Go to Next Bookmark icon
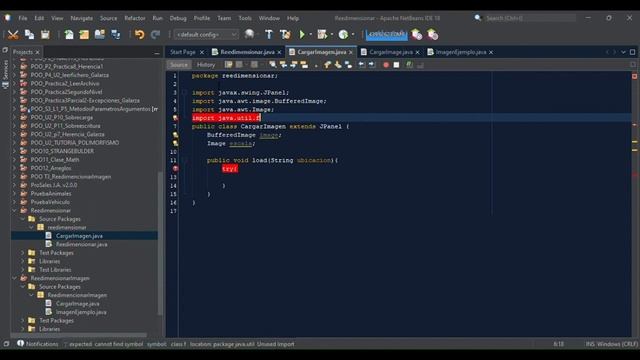640x360 pixels. (338, 64)
